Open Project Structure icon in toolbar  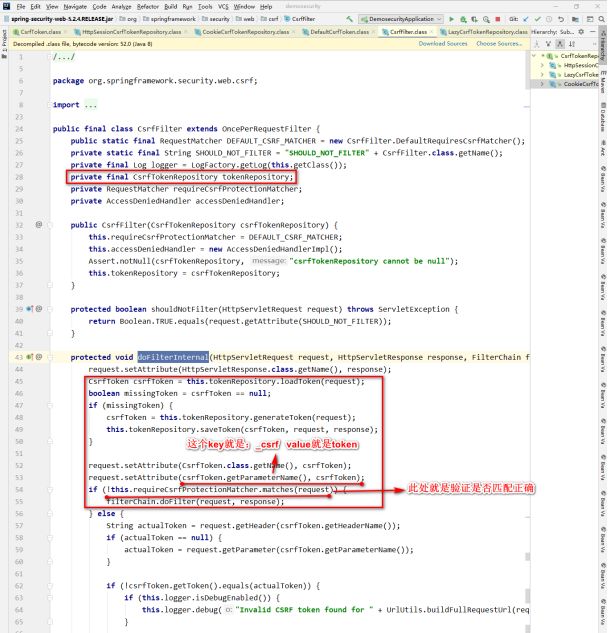[x=576, y=19]
